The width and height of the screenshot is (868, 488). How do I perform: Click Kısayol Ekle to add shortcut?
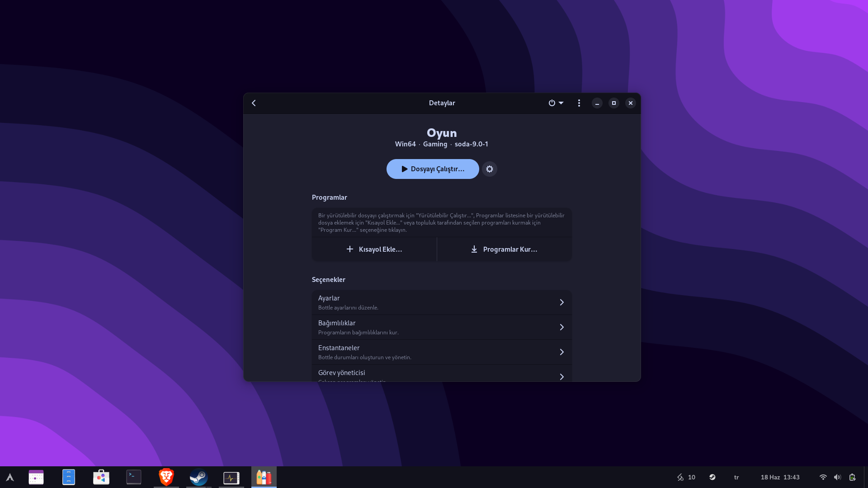[374, 249]
